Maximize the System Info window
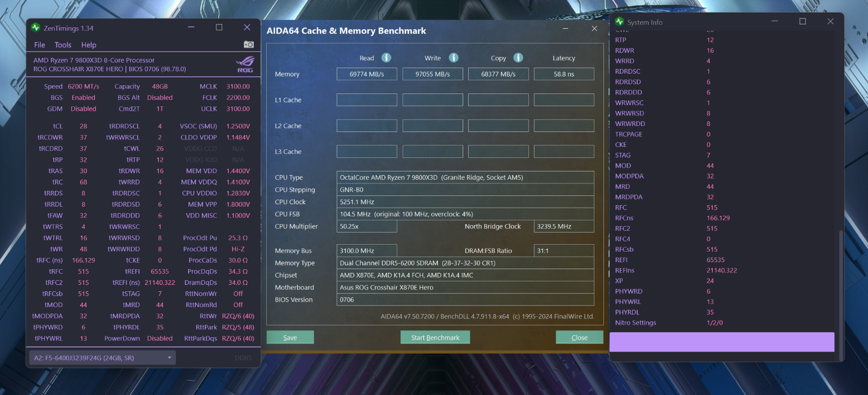The width and height of the screenshot is (868, 395). (802, 21)
